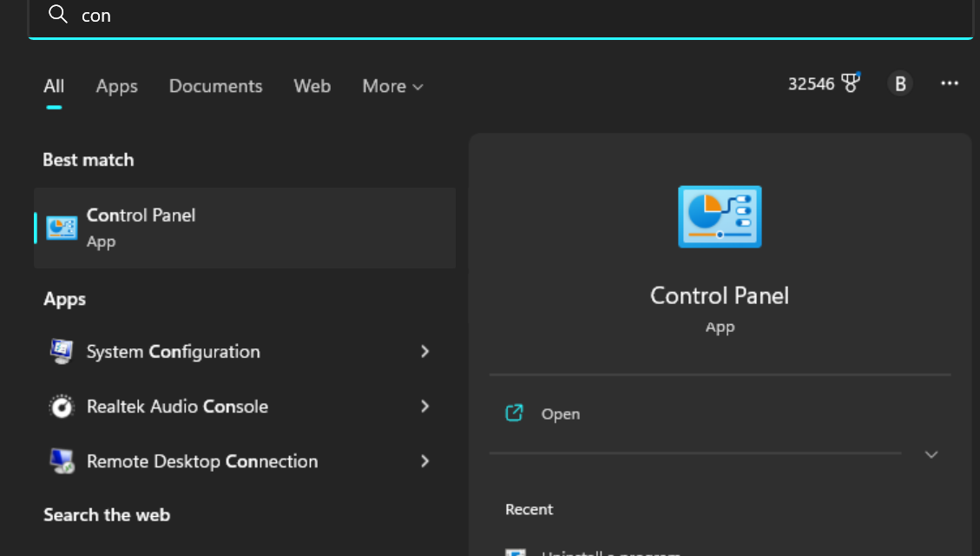Select the Web filter tab
The height and width of the screenshot is (556, 980).
click(312, 86)
